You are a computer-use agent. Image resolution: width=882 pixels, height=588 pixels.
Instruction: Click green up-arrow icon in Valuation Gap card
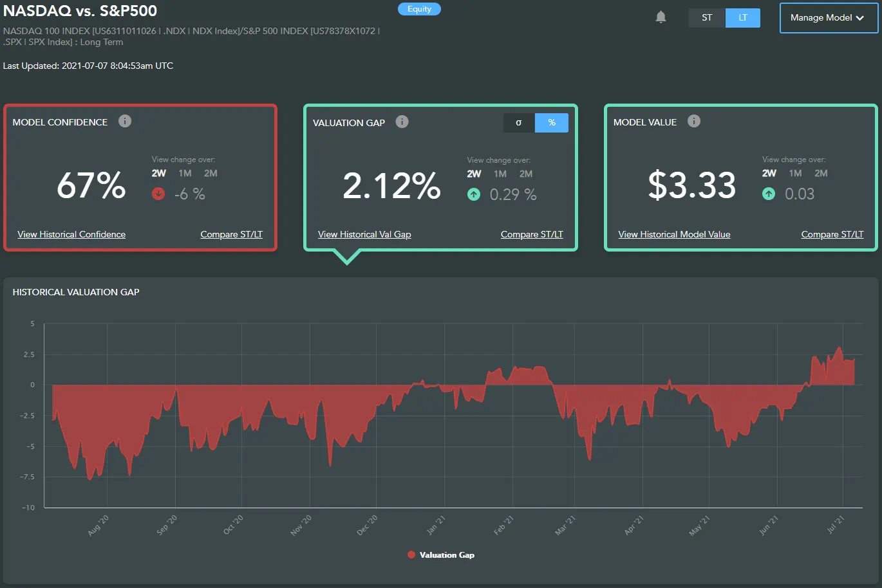pos(474,194)
